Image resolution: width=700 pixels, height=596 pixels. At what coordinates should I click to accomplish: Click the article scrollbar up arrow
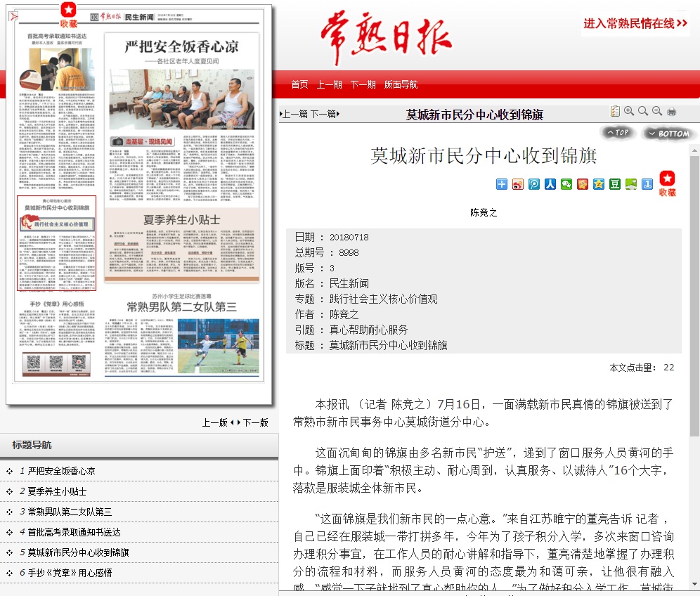pyautogui.click(x=694, y=150)
